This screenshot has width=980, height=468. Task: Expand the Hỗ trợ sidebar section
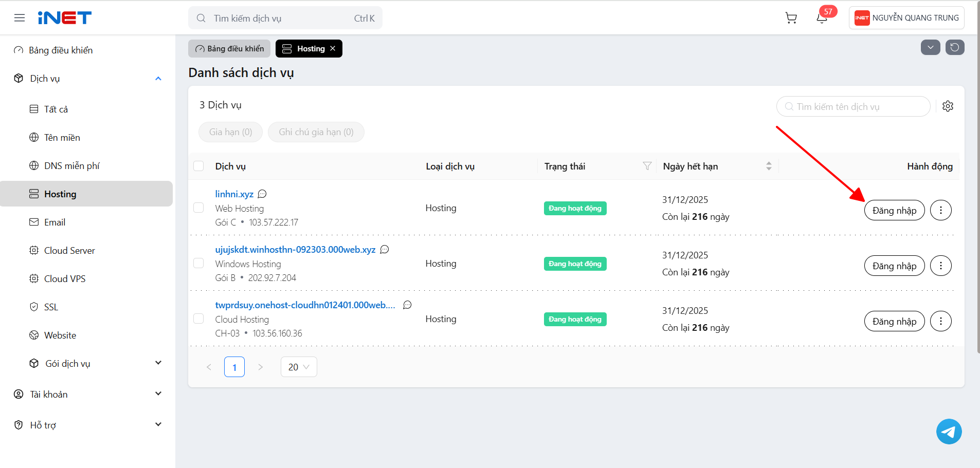tap(158, 424)
